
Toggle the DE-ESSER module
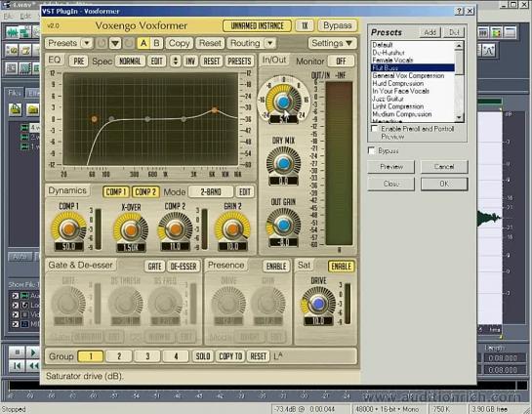[x=184, y=267]
